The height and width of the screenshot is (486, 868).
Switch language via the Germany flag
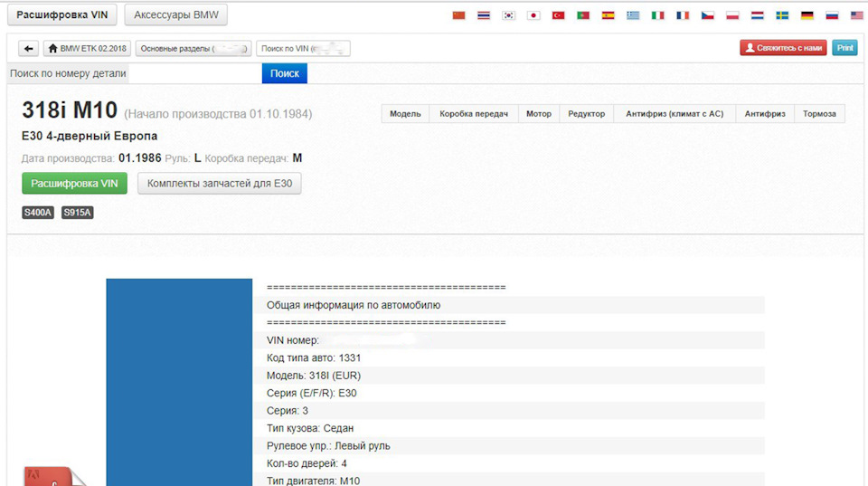point(807,15)
